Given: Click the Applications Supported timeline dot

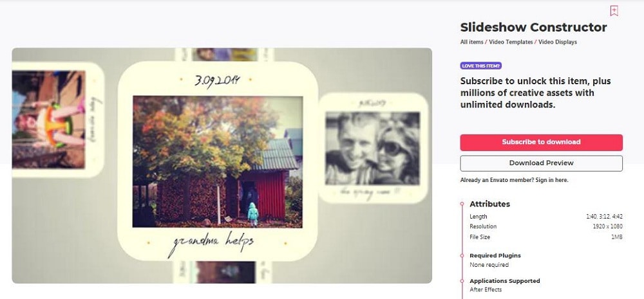Looking at the screenshot, I should coord(462,281).
